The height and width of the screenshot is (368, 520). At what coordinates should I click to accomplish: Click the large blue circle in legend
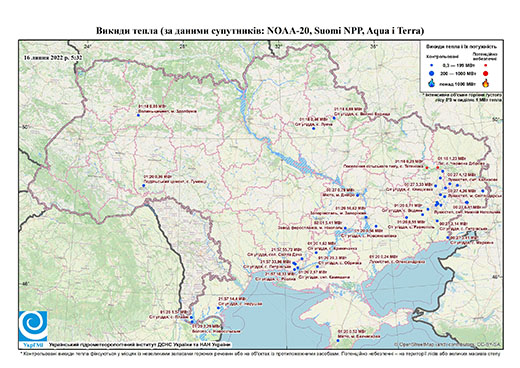(432, 73)
